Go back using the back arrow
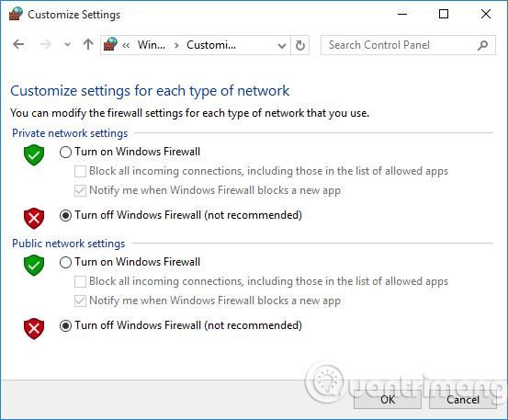This screenshot has height=420, width=508. pyautogui.click(x=18, y=44)
